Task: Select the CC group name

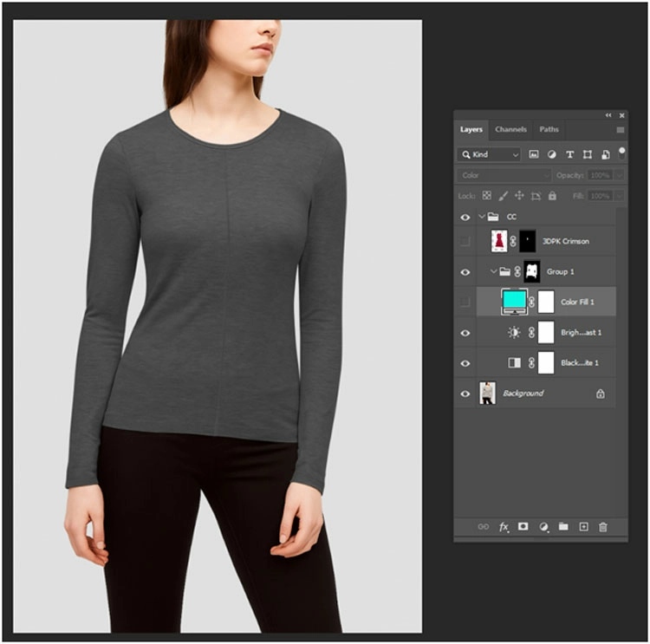Action: [511, 217]
